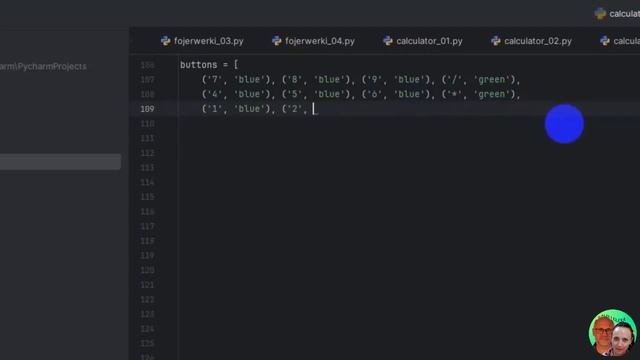Viewport: 640px width, 360px height.
Task: Click the blue circle in the editor
Action: click(564, 124)
